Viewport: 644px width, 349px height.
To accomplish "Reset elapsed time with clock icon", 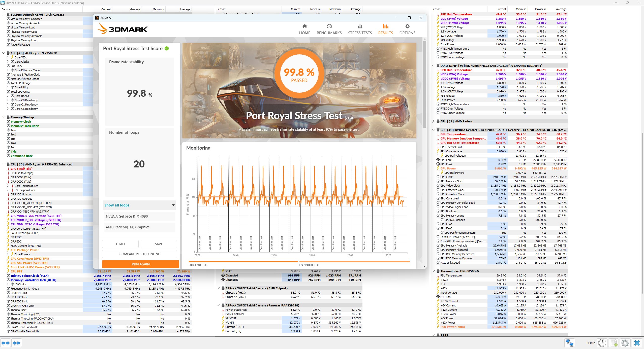I will click(x=602, y=343).
